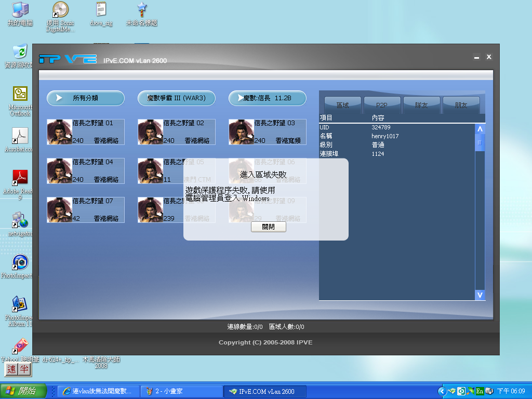Click the info panel scrollbar thumb
The image size is (532, 399).
pyautogui.click(x=480, y=143)
